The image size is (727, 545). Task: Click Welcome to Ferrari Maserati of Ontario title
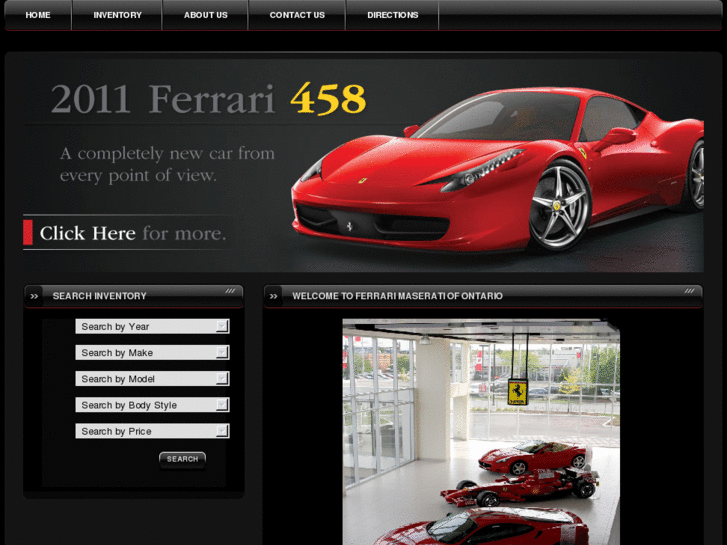tap(397, 296)
